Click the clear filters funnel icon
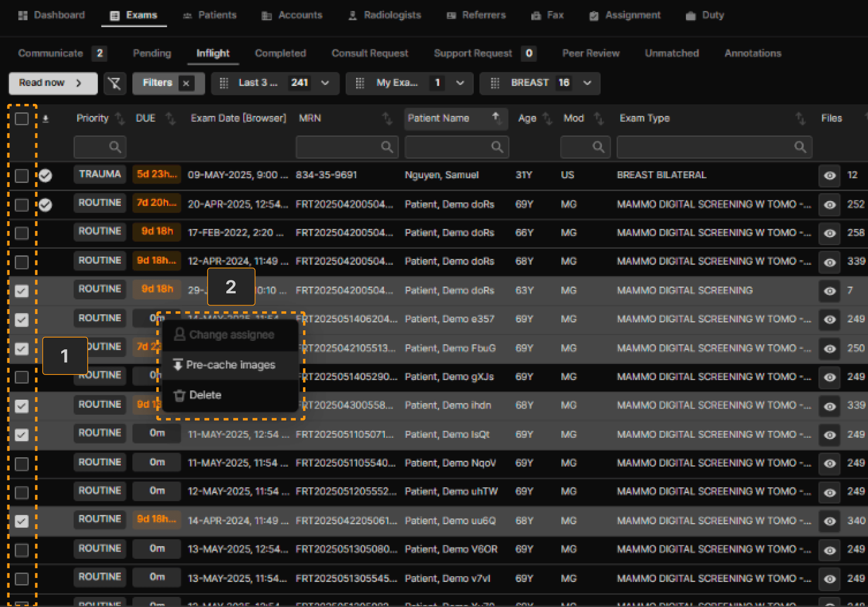The image size is (868, 607). point(115,84)
